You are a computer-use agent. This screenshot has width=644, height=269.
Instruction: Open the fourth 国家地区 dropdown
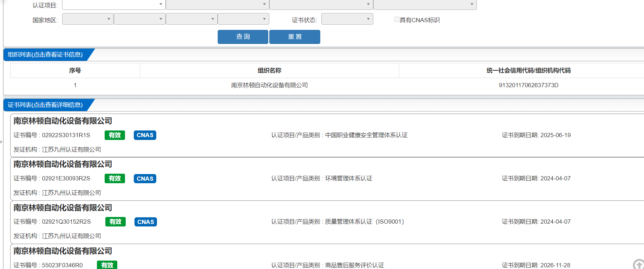click(244, 19)
